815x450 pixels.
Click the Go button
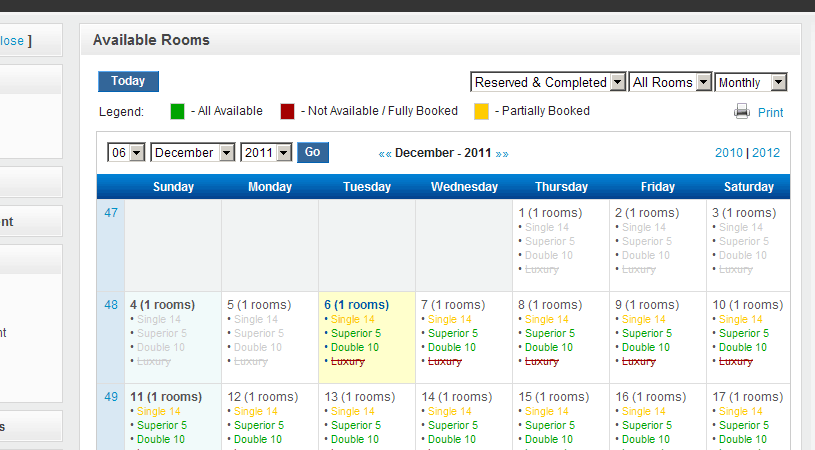(312, 152)
